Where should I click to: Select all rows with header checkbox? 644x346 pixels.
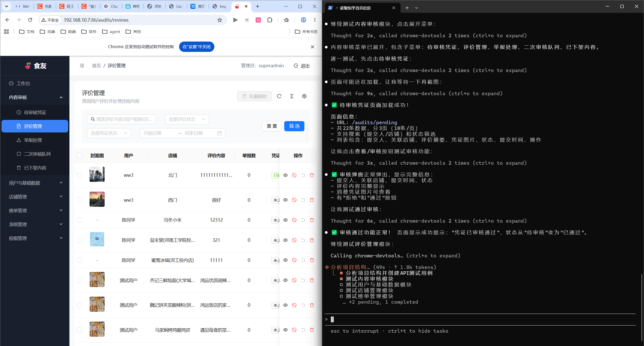(79, 156)
